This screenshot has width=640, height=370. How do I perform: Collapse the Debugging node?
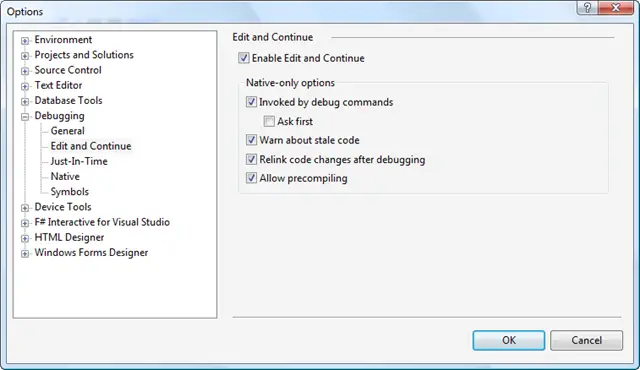coord(25,117)
